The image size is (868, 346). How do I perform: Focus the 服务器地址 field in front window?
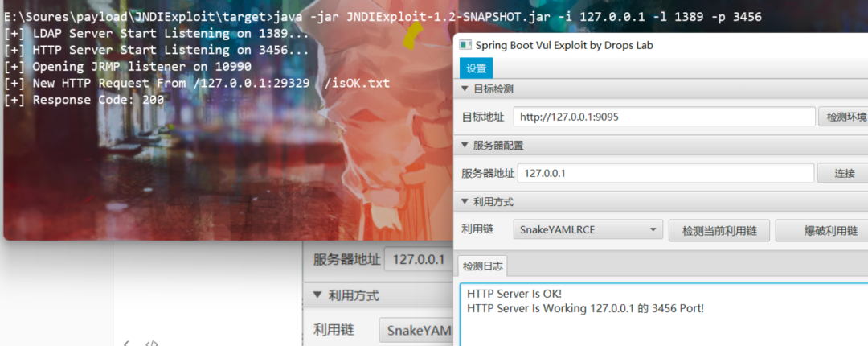tap(666, 174)
